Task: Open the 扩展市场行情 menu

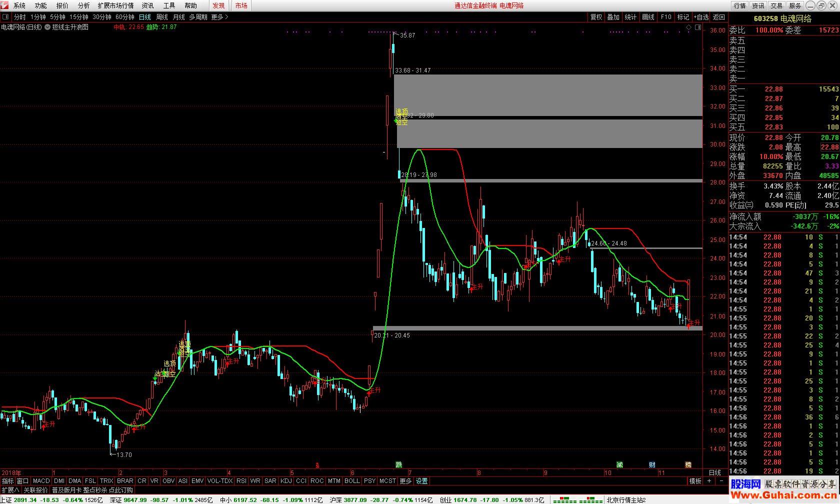Action: coord(116,5)
